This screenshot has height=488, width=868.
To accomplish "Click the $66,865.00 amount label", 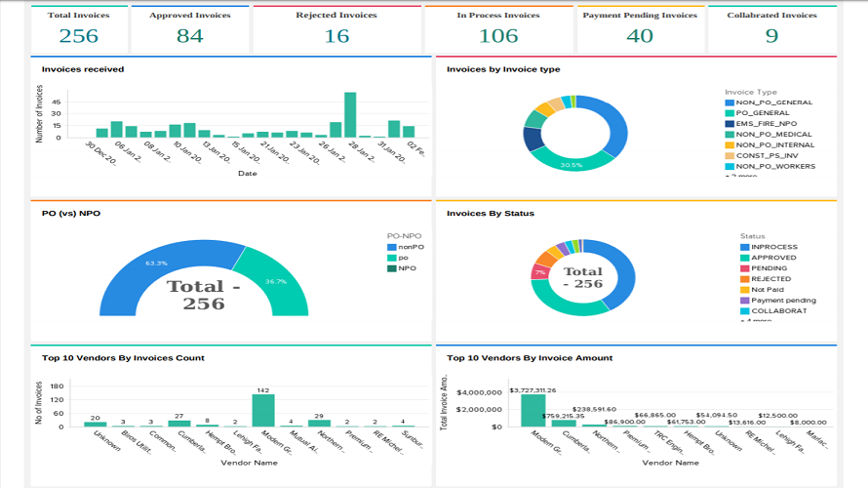I will 654,415.
